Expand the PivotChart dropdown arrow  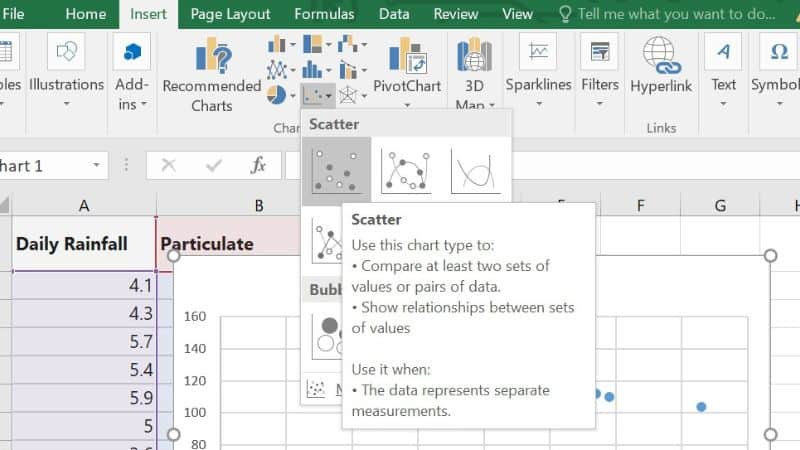407,105
